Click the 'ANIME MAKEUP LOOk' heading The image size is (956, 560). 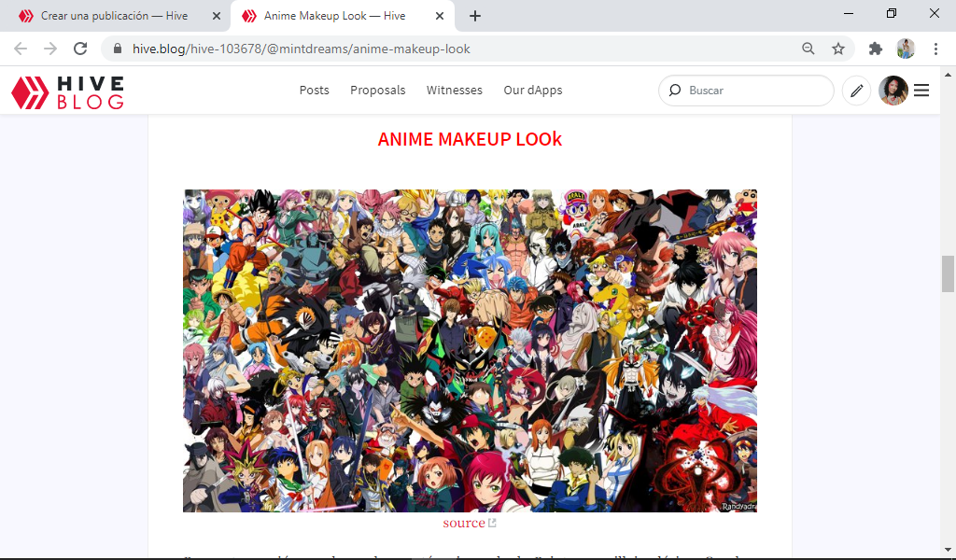click(x=470, y=139)
